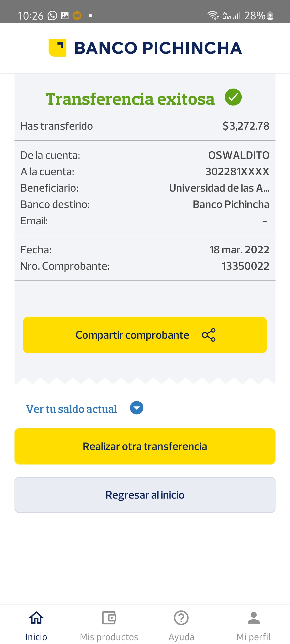This screenshot has width=290, height=644.
Task: Switch to the Mis productos tab
Action: [109, 637]
